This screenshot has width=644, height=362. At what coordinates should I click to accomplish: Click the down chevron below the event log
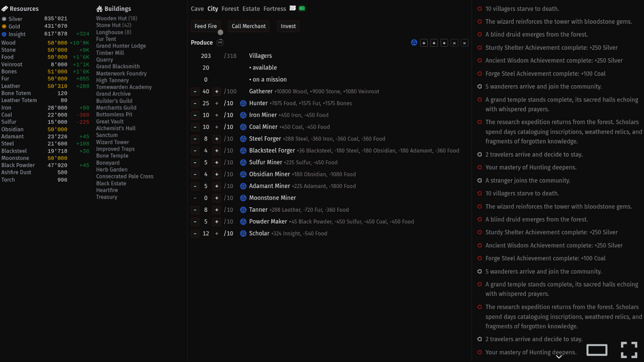click(x=559, y=357)
